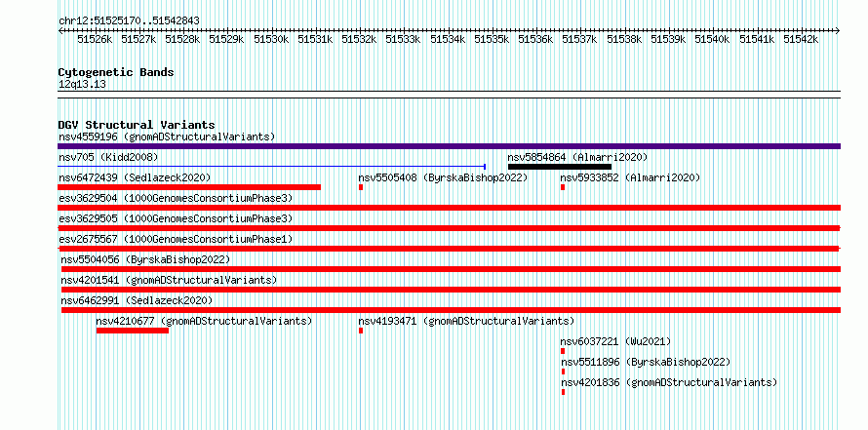Open nsv5511896 (ByrskaBishop2022) label
Image resolution: width=868 pixels, height=430 pixels.
646,362
